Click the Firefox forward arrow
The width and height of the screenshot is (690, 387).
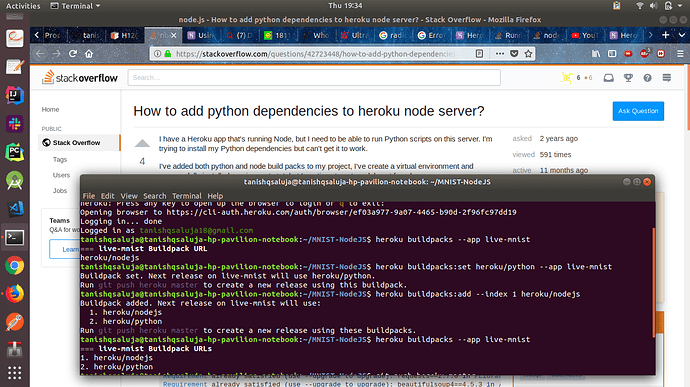pos(56,54)
